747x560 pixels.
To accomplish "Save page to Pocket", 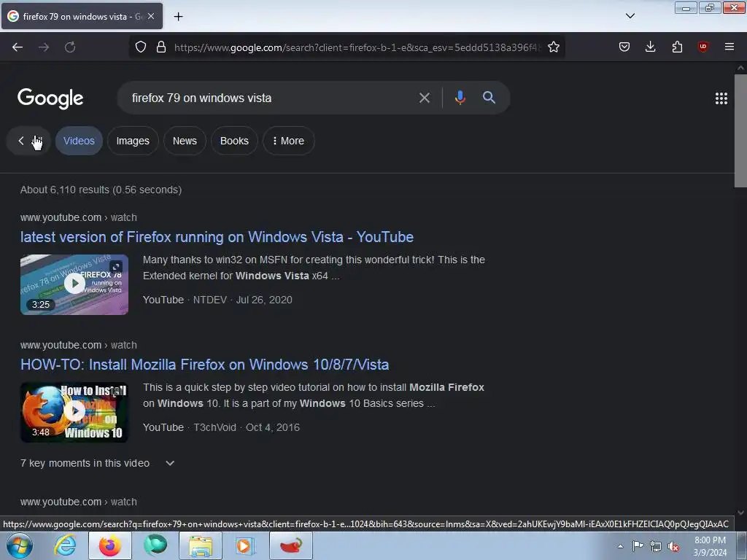I will pyautogui.click(x=624, y=47).
